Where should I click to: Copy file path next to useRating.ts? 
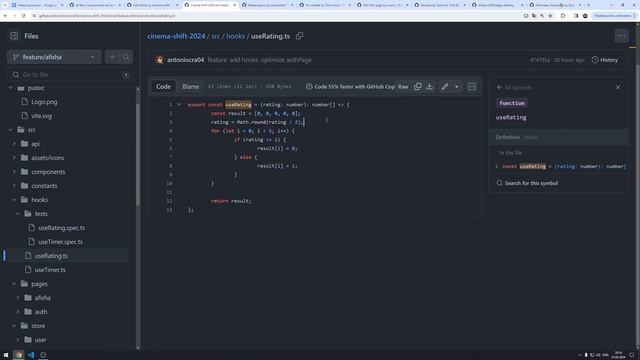pyautogui.click(x=299, y=36)
